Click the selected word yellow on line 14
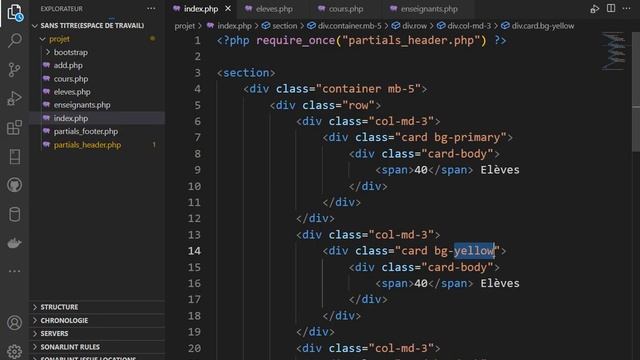This screenshot has height=360, width=640. [474, 251]
